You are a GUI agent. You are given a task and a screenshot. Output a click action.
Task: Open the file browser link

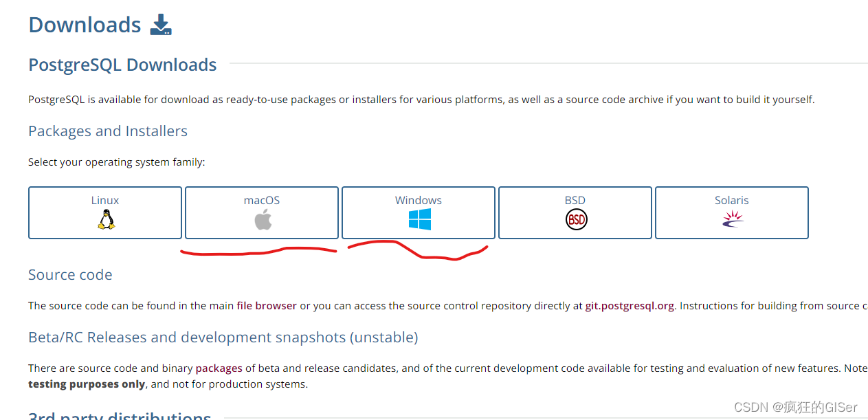pos(267,306)
